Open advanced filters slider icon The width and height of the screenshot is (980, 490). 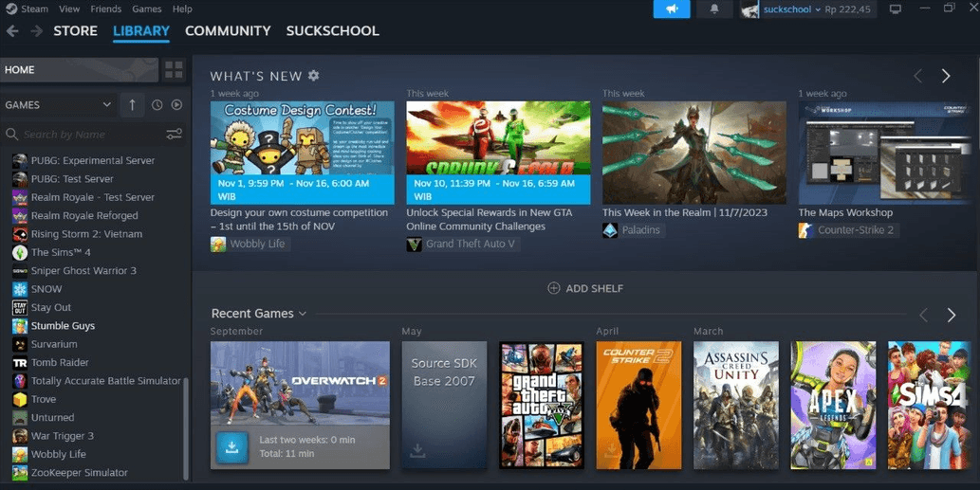tap(174, 134)
